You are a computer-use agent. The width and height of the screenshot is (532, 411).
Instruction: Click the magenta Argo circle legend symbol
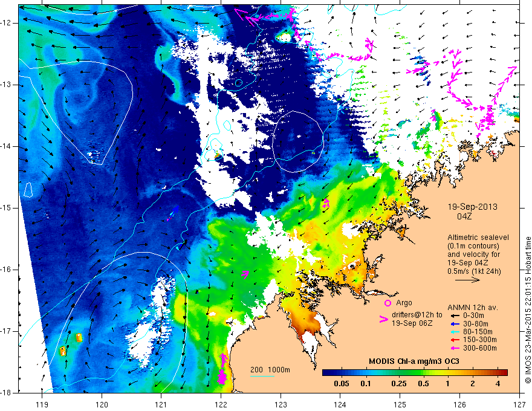tap(388, 303)
